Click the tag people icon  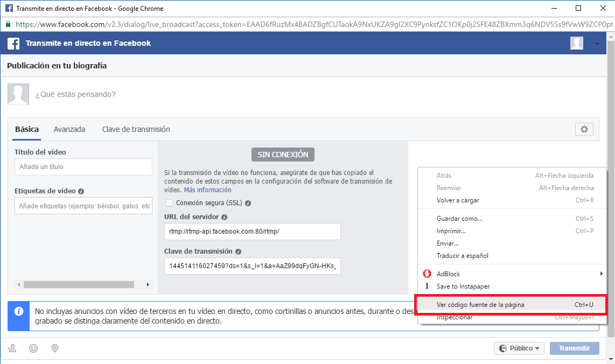pyautogui.click(x=12, y=348)
